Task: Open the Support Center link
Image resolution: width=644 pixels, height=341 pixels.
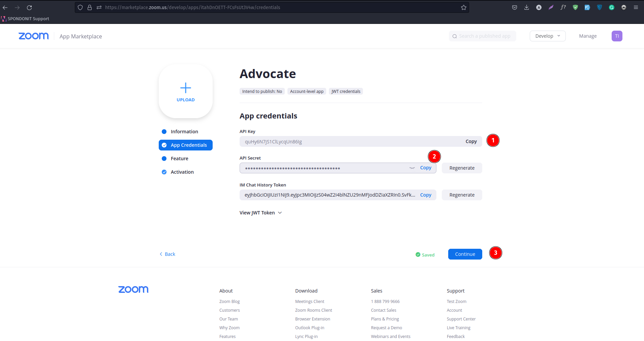Action: click(461, 319)
